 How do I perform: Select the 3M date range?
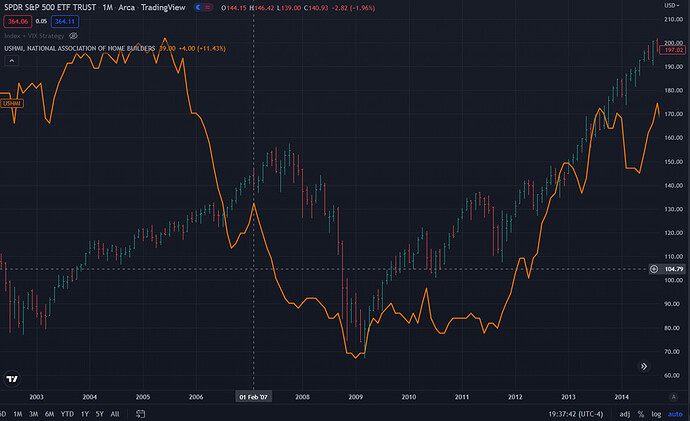[33, 414]
